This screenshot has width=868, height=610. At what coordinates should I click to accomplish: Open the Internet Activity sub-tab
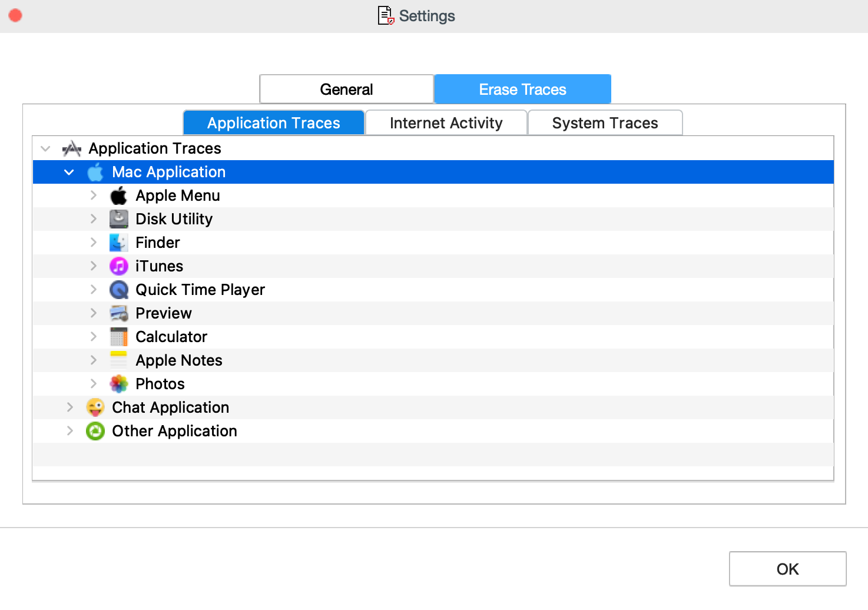tap(446, 122)
